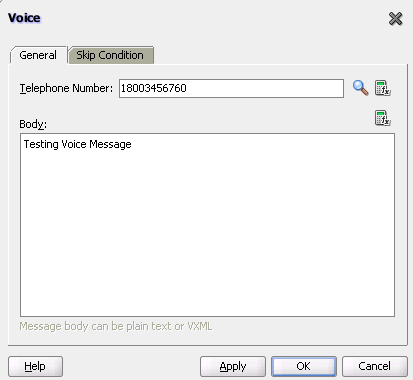Screen dimensions: 413x380
Task: Click into the Telephone Number field
Action: (x=231, y=88)
